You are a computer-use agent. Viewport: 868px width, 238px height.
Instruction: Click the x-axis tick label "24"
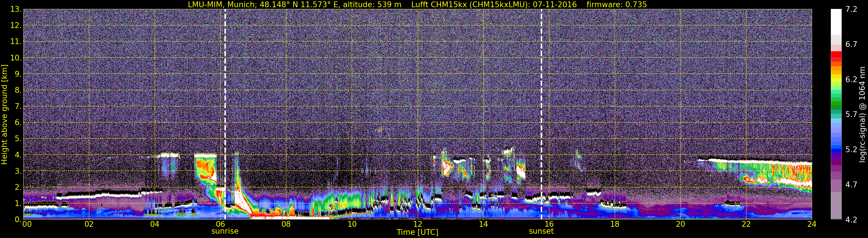tap(812, 224)
